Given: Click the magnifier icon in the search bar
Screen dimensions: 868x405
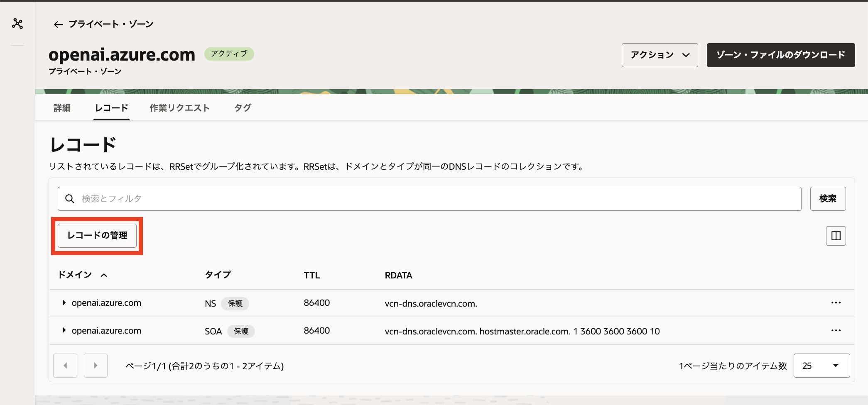Looking at the screenshot, I should pos(70,198).
